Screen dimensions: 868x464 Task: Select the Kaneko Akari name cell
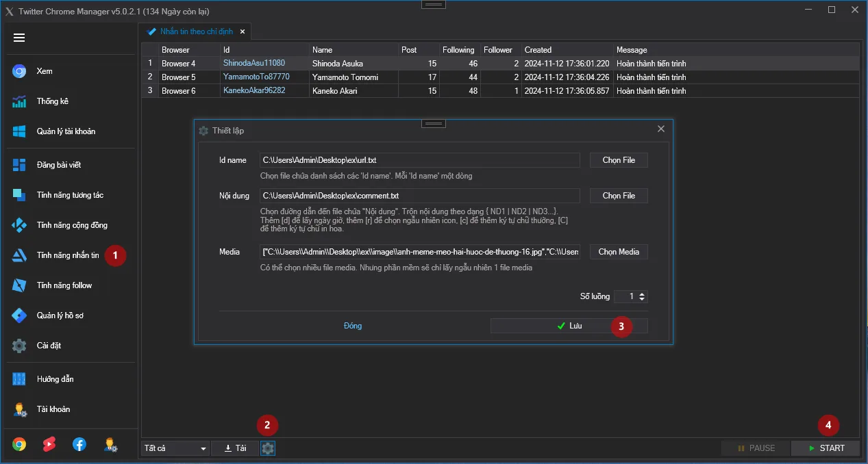(354, 91)
